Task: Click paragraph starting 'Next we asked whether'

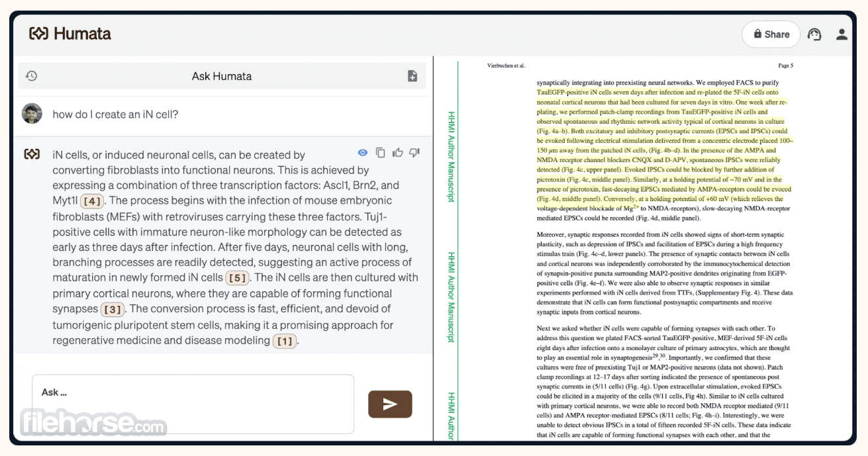Action: coord(664,382)
